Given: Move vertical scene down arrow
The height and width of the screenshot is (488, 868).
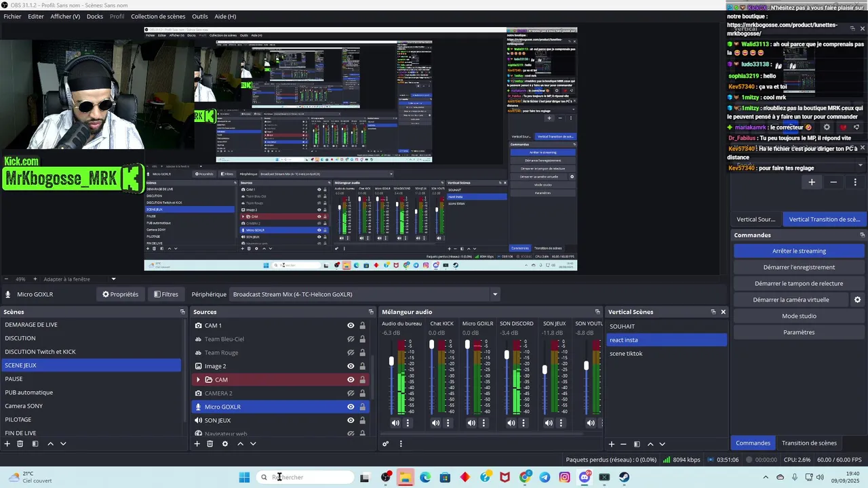Looking at the screenshot, I should coord(662,444).
